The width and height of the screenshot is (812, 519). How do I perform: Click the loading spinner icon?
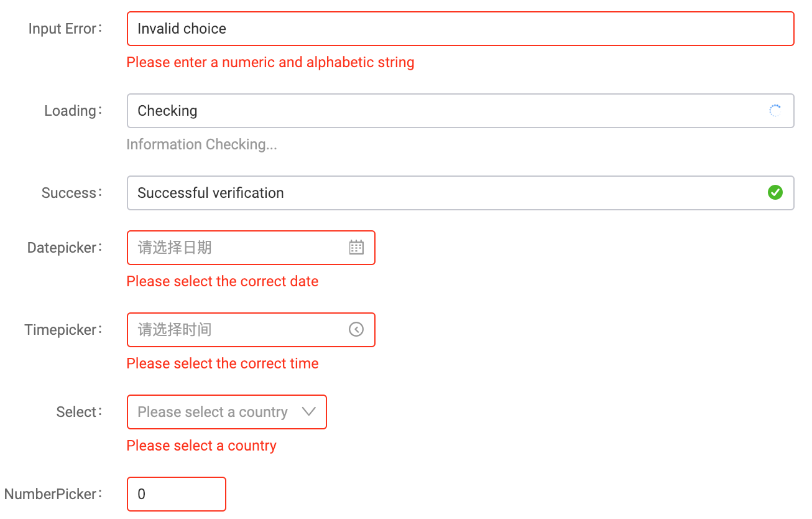click(x=775, y=111)
